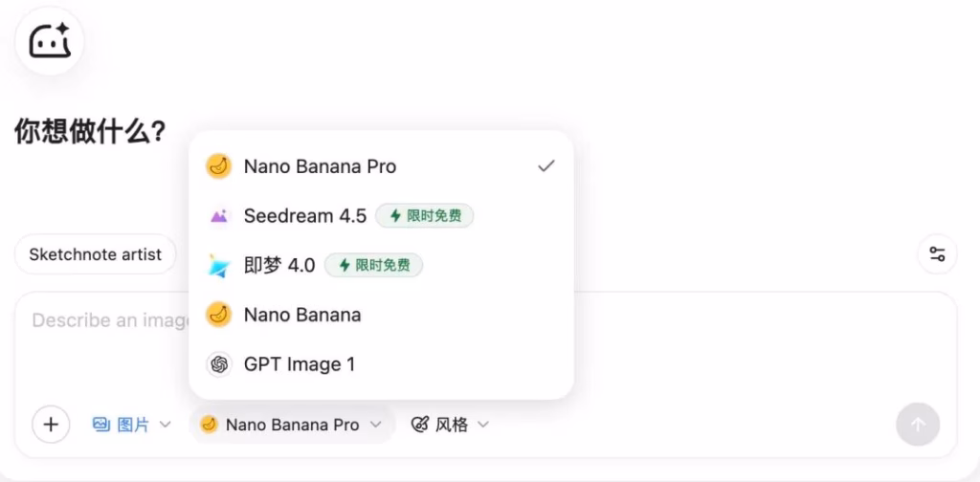Select the Nano Banana model entry
The height and width of the screenshot is (482, 980).
[301, 315]
